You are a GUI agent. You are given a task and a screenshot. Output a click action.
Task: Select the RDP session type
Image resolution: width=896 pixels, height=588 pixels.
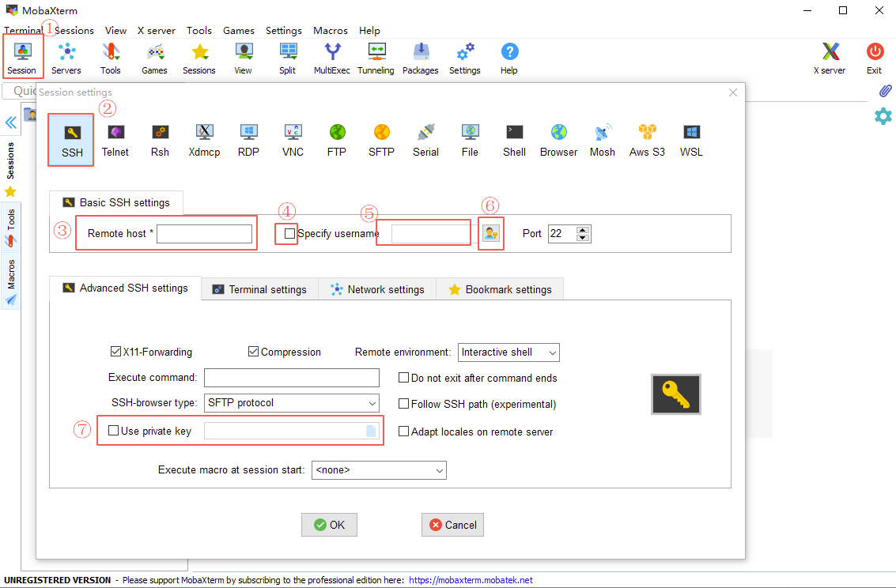[248, 140]
